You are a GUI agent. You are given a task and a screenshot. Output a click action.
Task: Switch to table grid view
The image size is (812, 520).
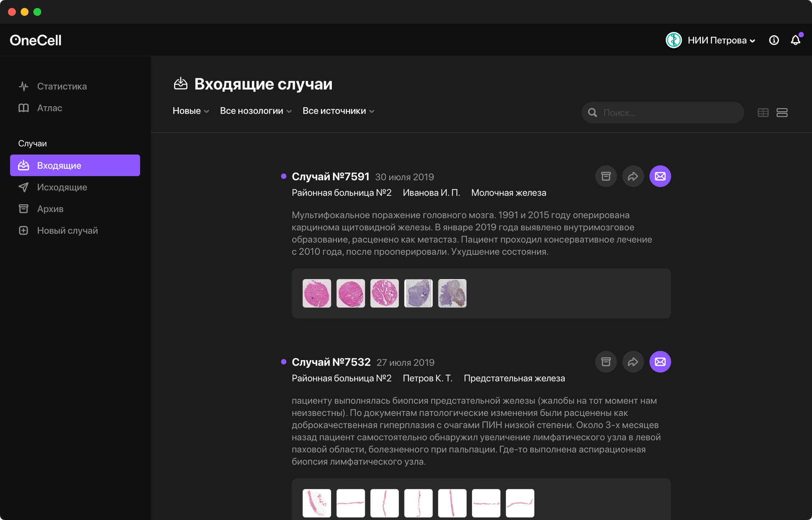click(763, 112)
